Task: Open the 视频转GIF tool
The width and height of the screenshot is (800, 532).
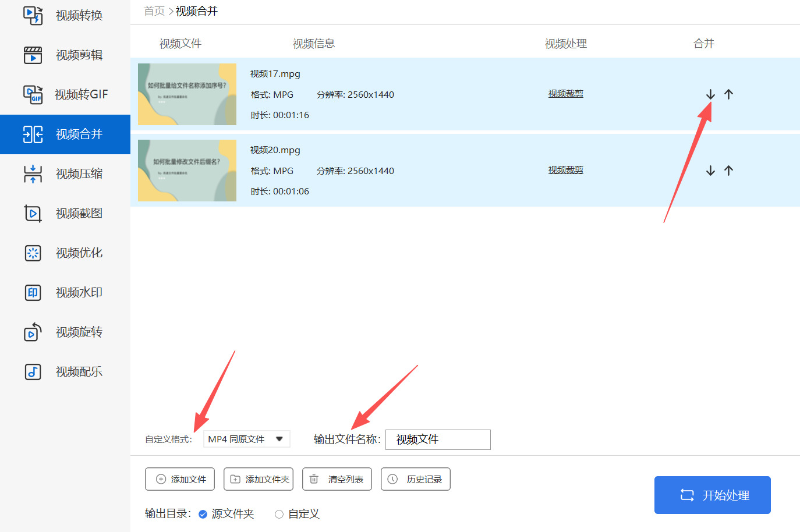Action: (x=65, y=94)
